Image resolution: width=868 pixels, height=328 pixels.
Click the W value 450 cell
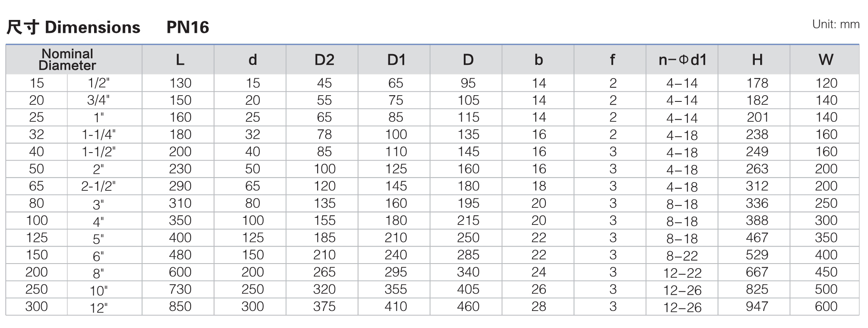(825, 272)
